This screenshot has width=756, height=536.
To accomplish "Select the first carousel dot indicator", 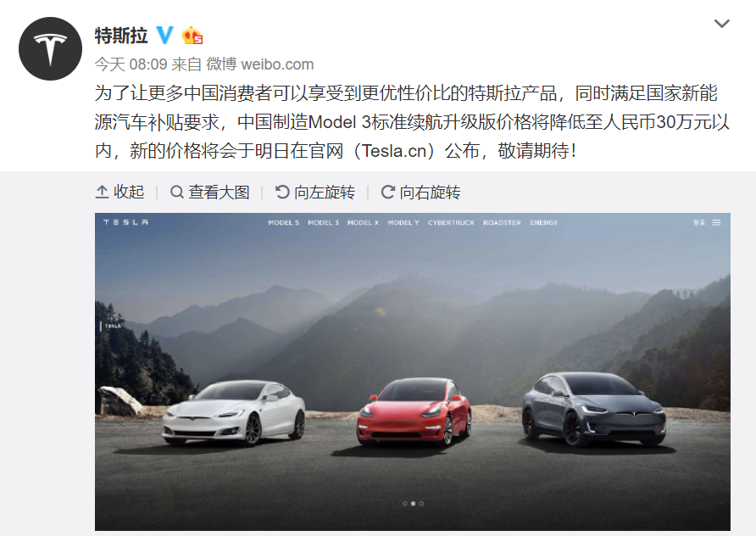I will tap(405, 503).
